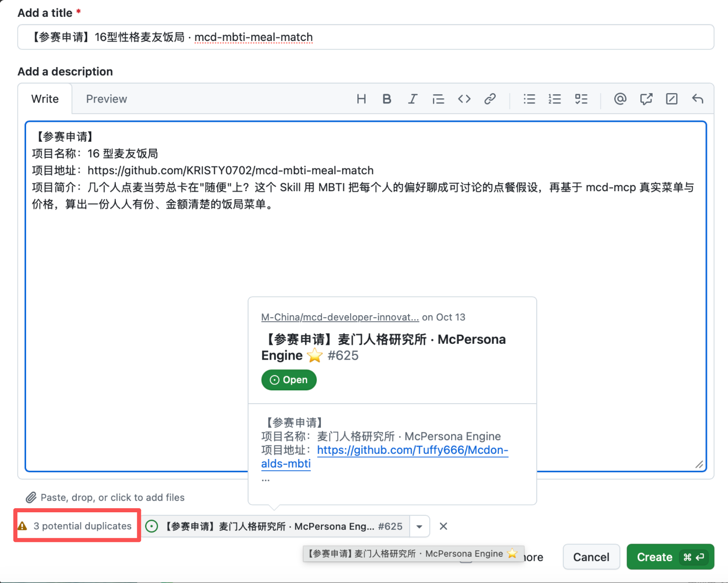728x583 pixels.
Task: Open the McPersona Engine #625 issue title
Action: point(383,347)
